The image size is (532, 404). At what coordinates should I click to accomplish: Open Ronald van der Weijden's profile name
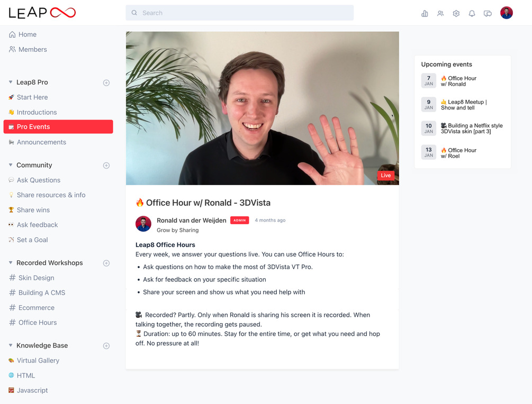click(191, 221)
